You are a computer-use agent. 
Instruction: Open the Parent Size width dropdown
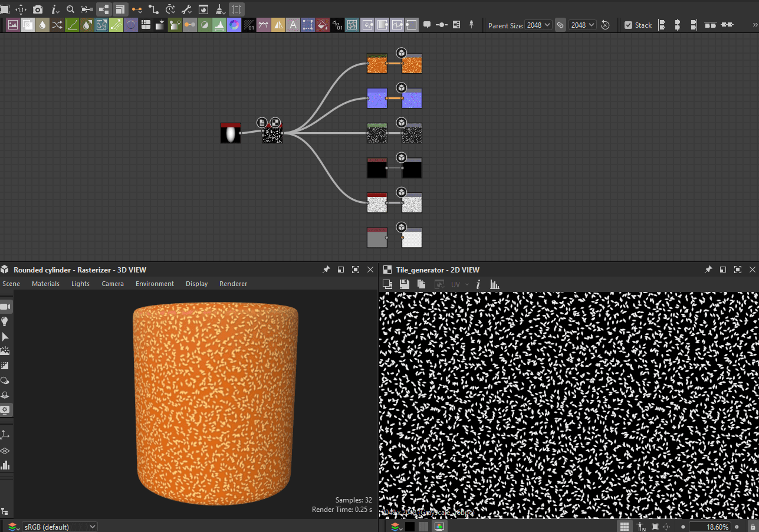click(x=539, y=25)
